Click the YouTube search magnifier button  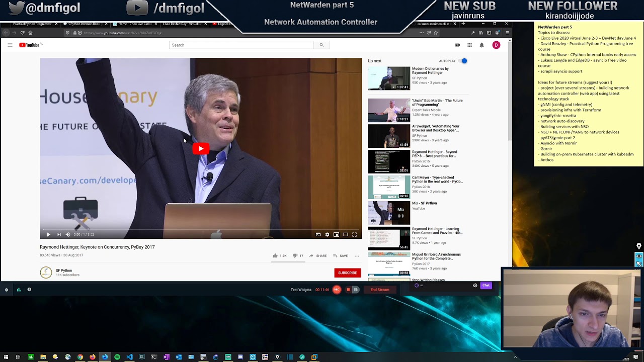click(321, 45)
